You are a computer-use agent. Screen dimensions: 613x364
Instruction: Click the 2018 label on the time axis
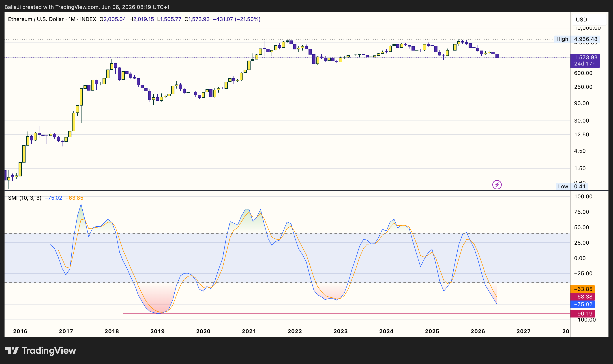click(112, 331)
